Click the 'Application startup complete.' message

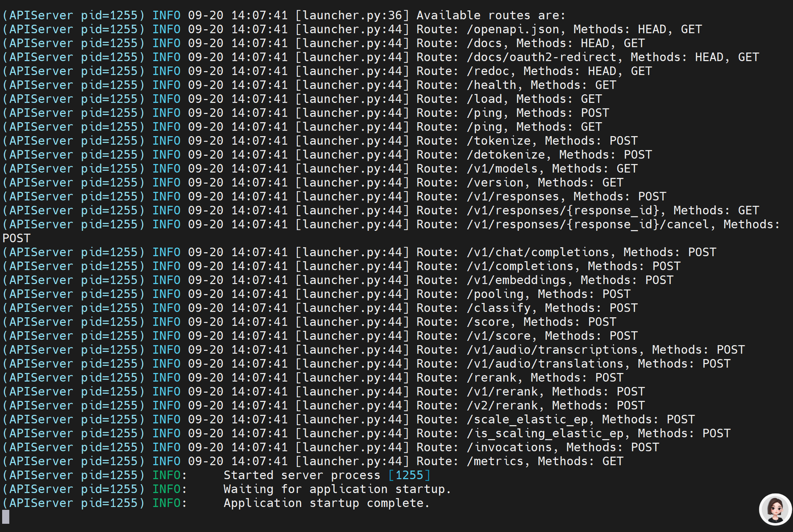pyautogui.click(x=327, y=503)
